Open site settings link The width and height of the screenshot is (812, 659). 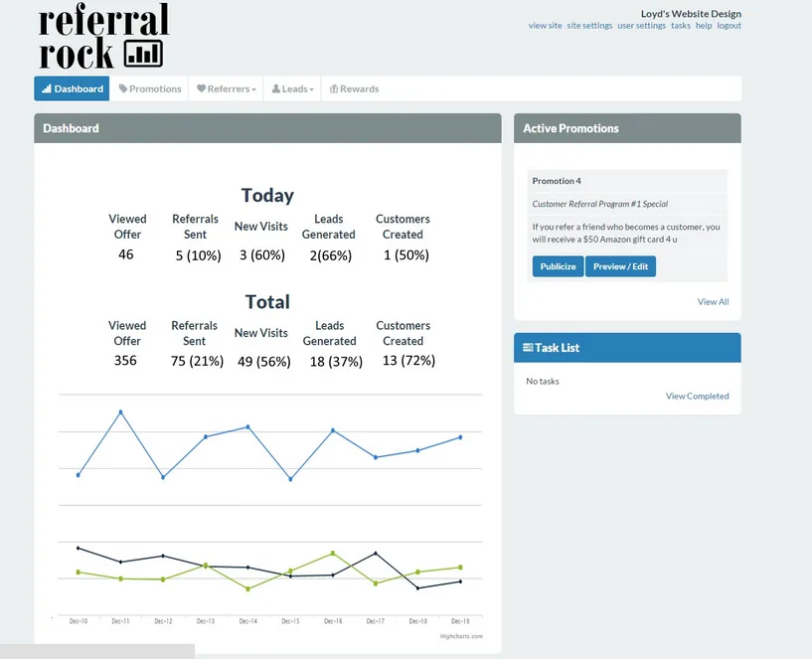point(589,26)
